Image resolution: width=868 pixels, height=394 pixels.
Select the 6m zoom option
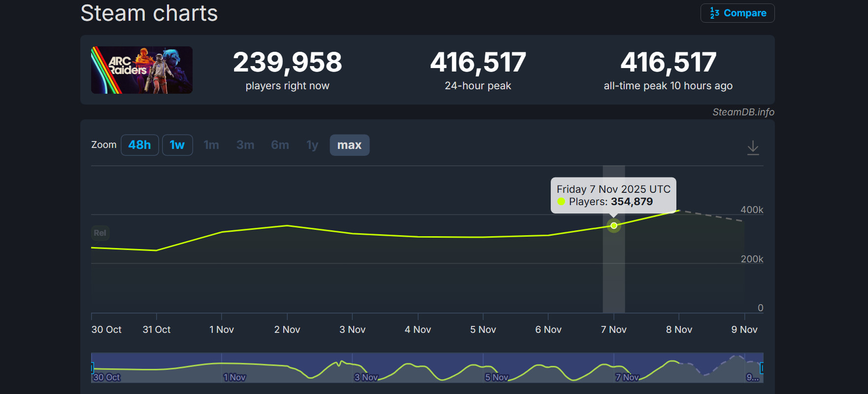(280, 145)
